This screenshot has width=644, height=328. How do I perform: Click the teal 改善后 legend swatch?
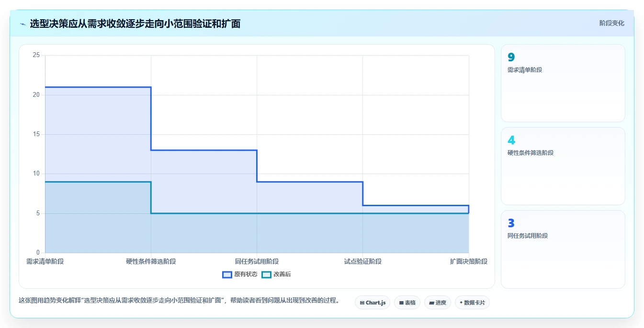[x=266, y=274]
